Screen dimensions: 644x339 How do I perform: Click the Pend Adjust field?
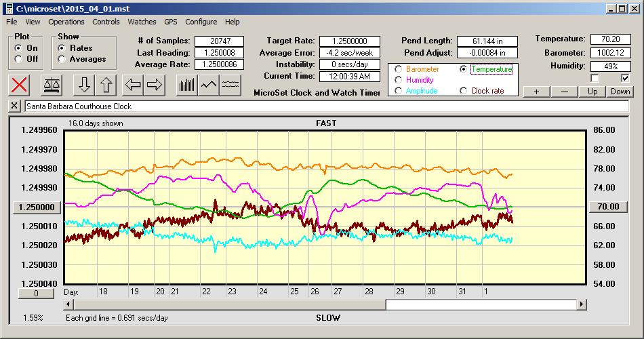(487, 53)
